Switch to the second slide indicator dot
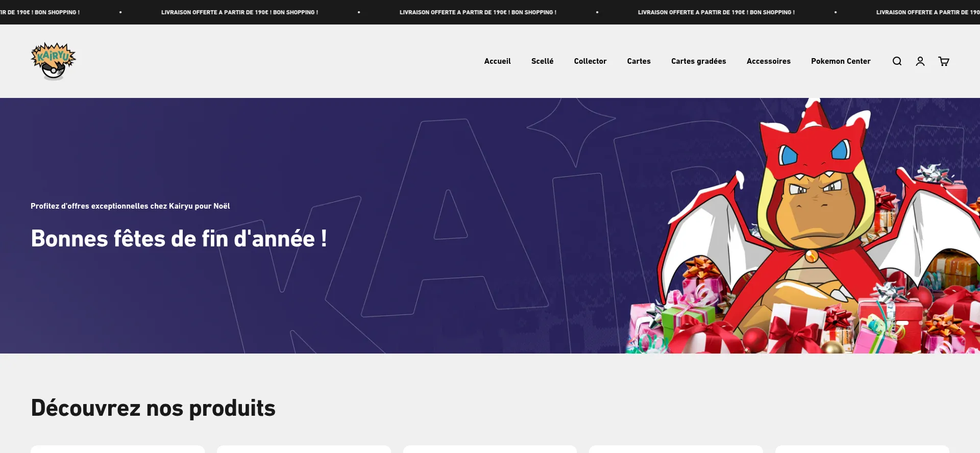The width and height of the screenshot is (980, 453). pos(921,323)
